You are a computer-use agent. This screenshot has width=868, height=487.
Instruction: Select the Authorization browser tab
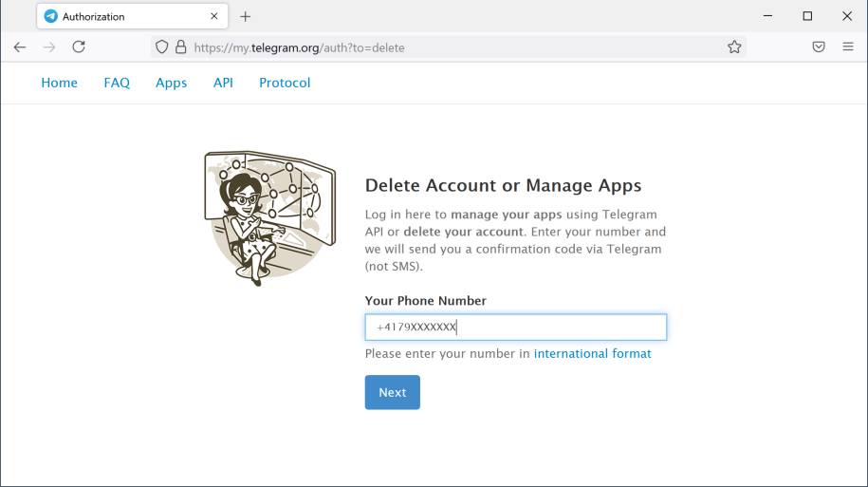132,17
